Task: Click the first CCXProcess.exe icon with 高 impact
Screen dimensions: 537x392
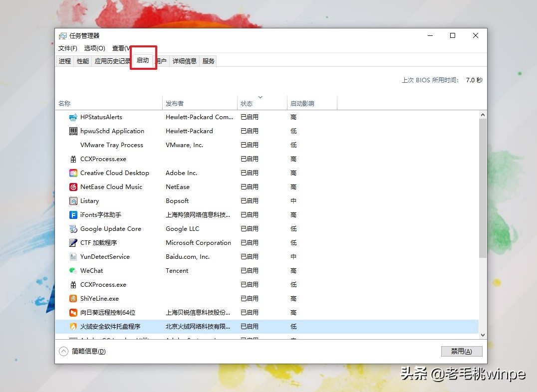Action: 73,159
